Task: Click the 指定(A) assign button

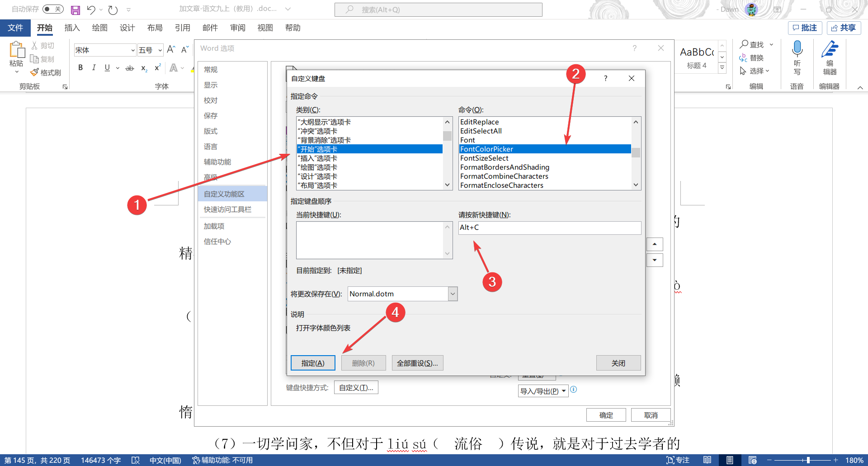Action: (x=313, y=363)
